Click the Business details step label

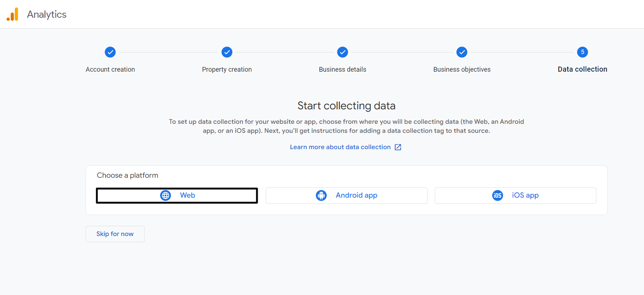coord(343,69)
